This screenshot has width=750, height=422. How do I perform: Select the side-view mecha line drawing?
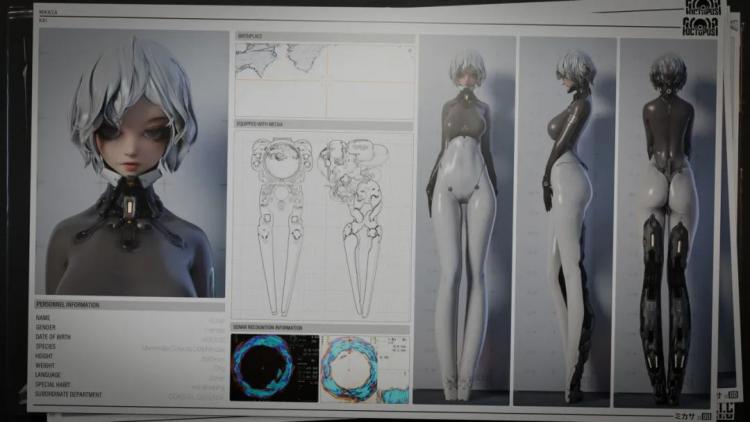click(x=356, y=227)
